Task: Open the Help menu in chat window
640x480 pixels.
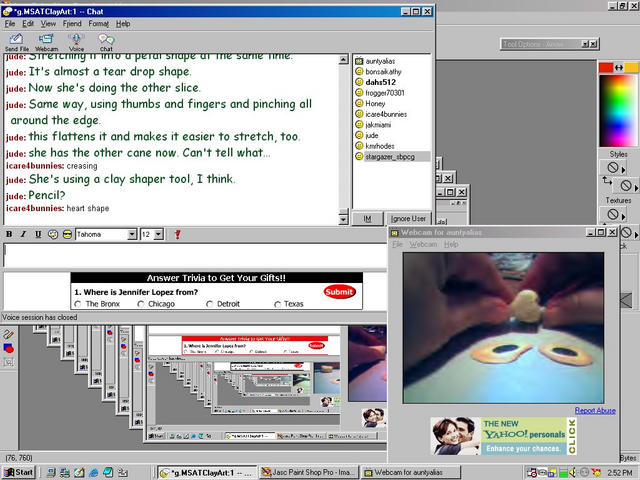Action: pos(123,24)
